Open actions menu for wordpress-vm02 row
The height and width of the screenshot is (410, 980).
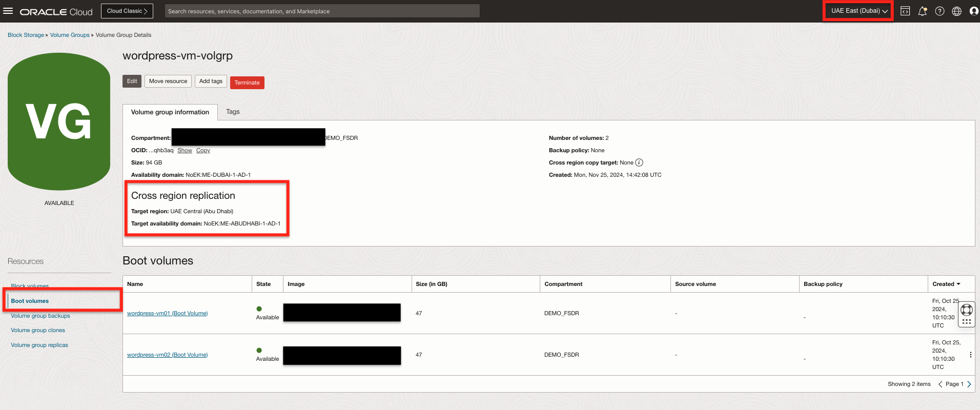970,355
